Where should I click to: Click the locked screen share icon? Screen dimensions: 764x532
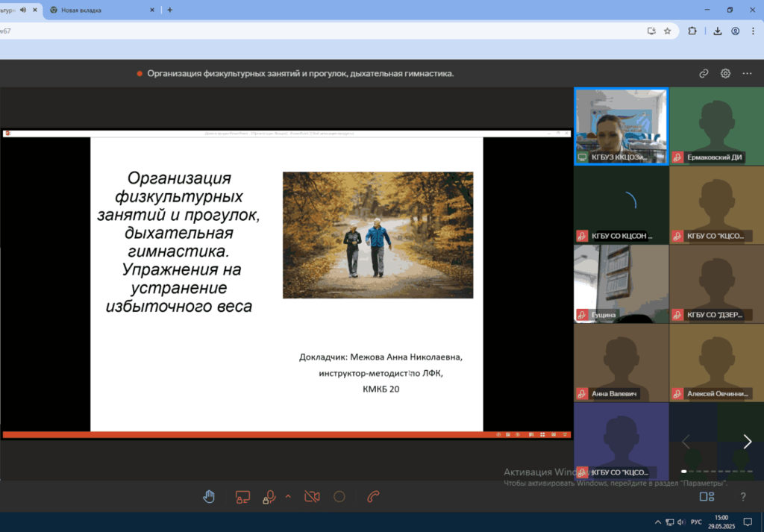coord(242,497)
